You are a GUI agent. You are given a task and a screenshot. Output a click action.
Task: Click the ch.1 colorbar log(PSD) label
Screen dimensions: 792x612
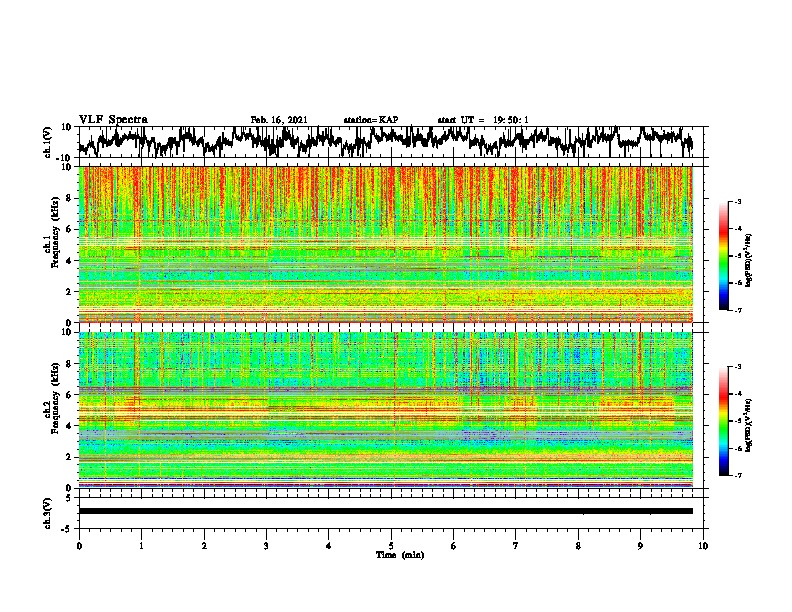click(x=749, y=261)
